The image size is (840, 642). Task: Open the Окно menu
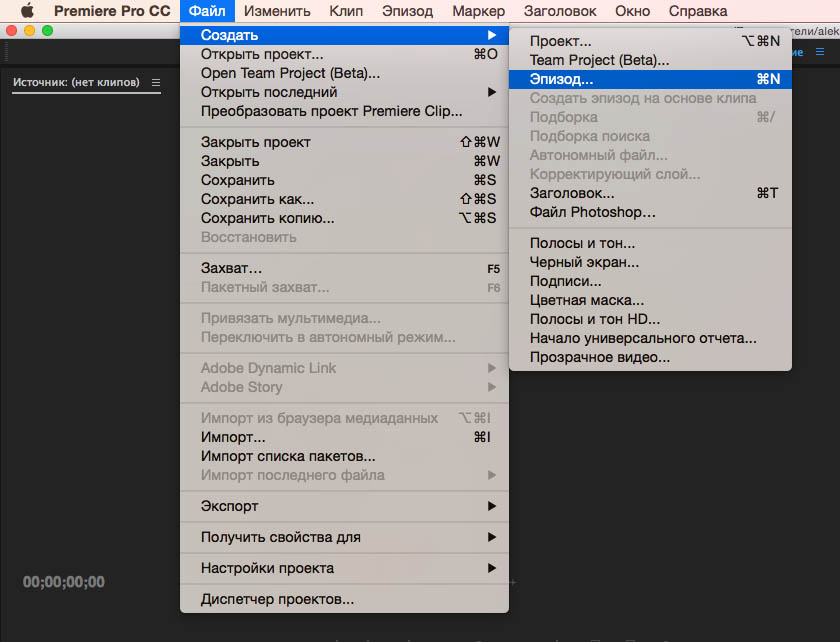click(632, 11)
